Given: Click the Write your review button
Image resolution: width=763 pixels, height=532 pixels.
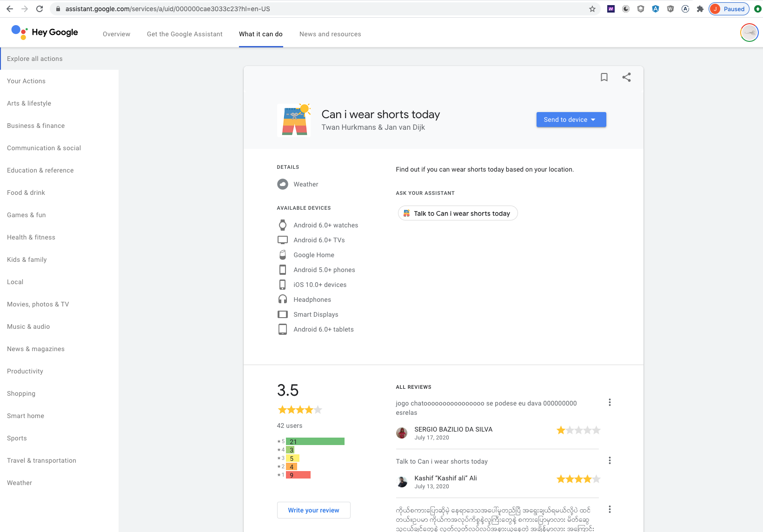Looking at the screenshot, I should pyautogui.click(x=313, y=510).
